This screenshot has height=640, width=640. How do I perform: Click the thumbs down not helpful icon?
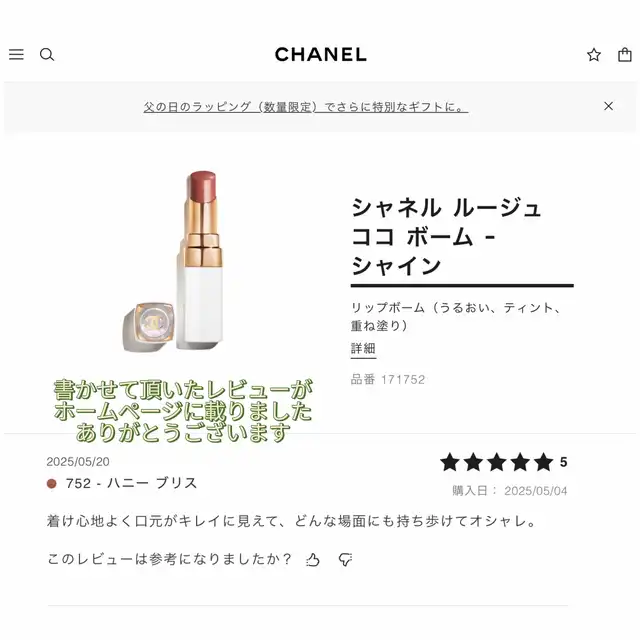(345, 559)
